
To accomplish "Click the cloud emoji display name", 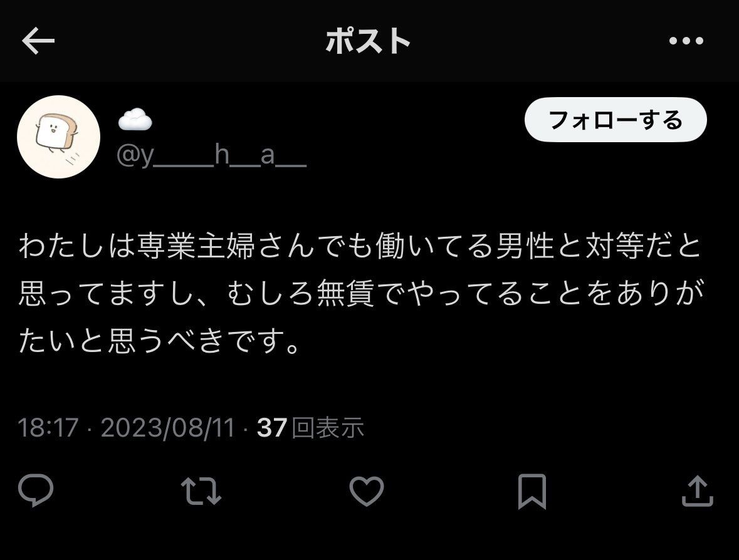I will click(135, 120).
